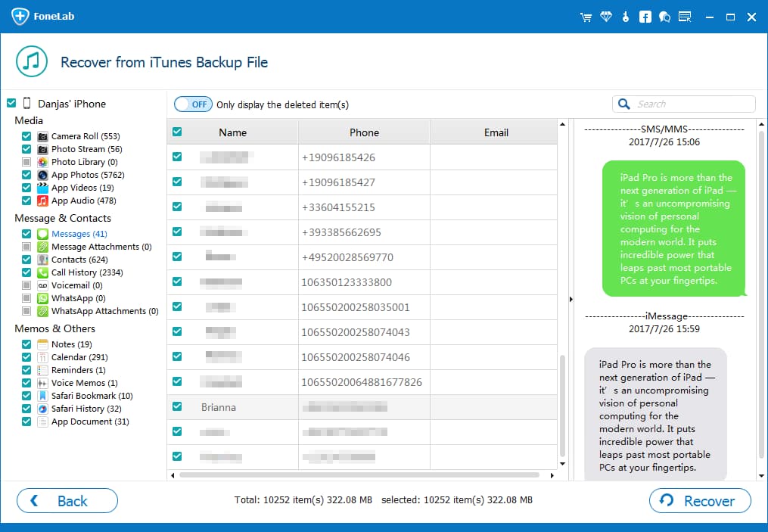
Task: Open the feedback chat bubble icon
Action: tap(664, 16)
